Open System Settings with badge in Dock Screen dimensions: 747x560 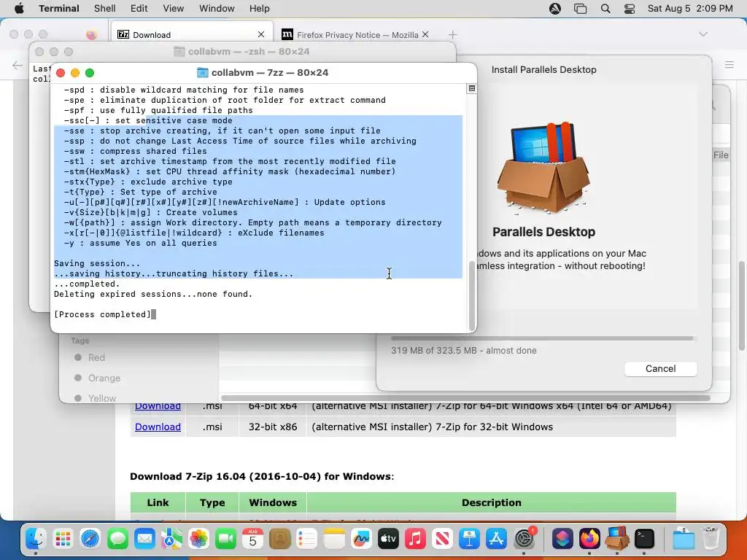pyautogui.click(x=525, y=539)
